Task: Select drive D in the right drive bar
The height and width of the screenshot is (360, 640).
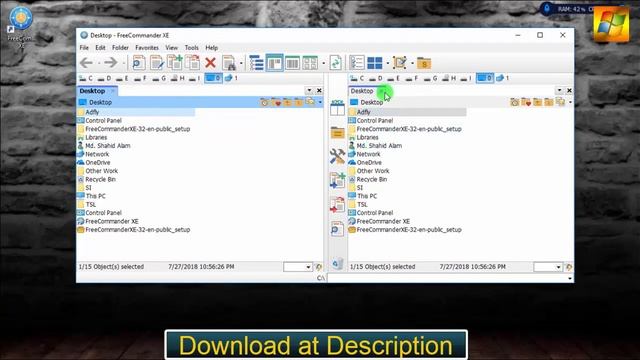Action: (x=376, y=78)
